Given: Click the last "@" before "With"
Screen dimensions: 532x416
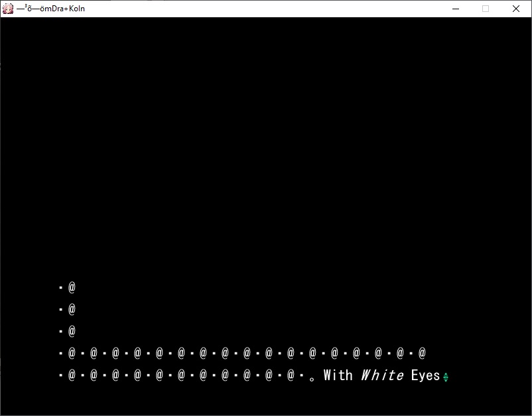Looking at the screenshot, I should pos(291,376).
